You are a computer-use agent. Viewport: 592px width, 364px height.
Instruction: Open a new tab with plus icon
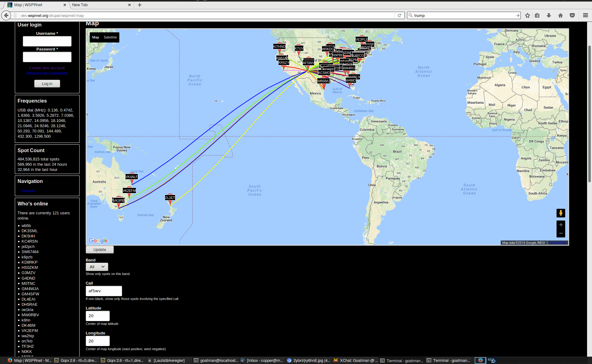click(140, 5)
